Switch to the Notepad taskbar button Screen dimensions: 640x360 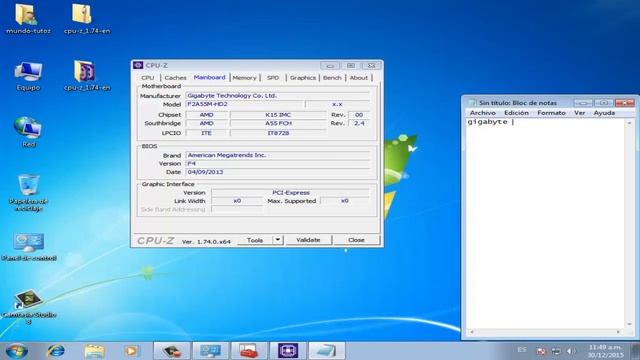coord(327,351)
